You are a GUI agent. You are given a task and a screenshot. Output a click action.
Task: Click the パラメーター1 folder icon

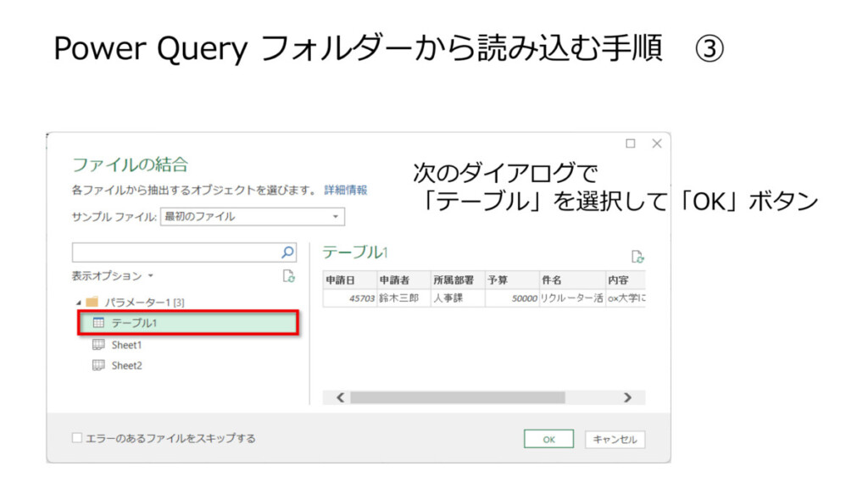pos(92,302)
